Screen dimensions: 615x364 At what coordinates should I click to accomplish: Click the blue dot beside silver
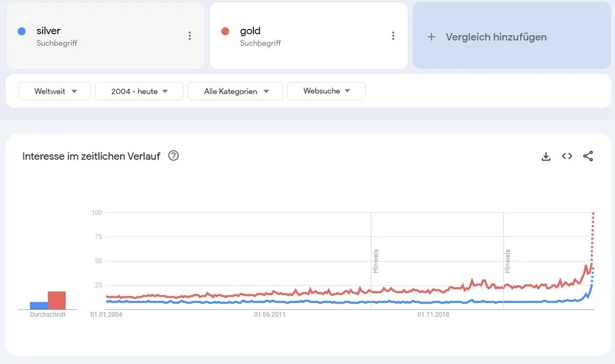click(x=22, y=31)
